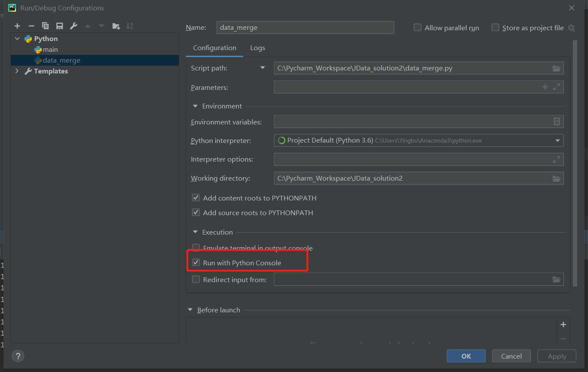Create a new folder for configurations
The image size is (588, 372).
[116, 26]
